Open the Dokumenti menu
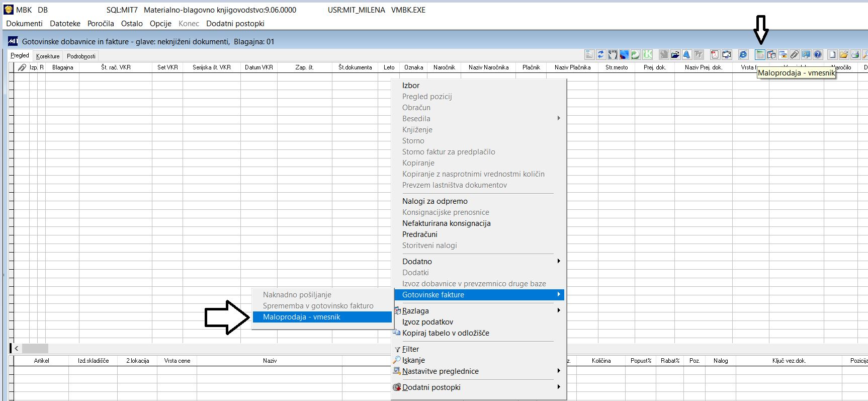This screenshot has width=868, height=401. (x=24, y=24)
